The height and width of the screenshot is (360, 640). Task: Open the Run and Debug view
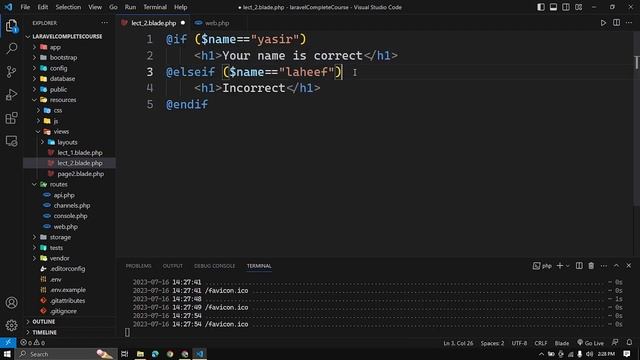tap(11, 95)
